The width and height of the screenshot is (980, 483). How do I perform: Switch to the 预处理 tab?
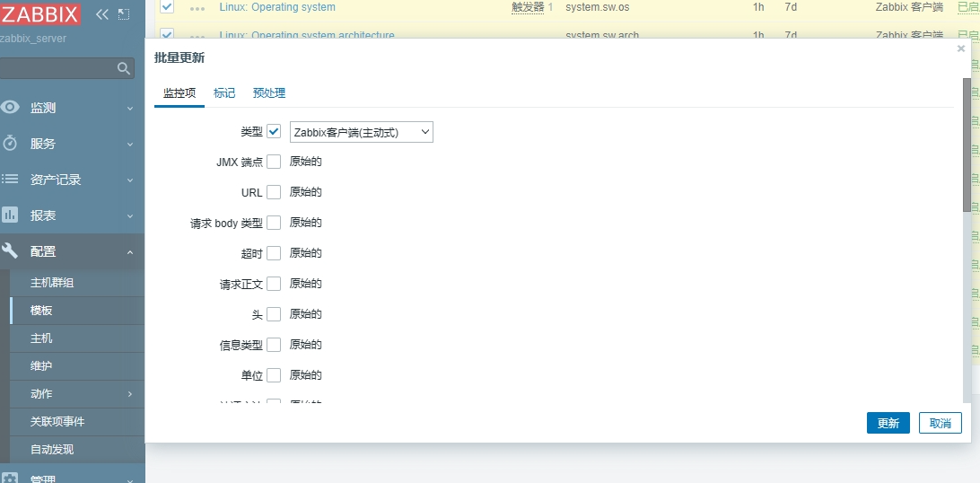pos(269,93)
